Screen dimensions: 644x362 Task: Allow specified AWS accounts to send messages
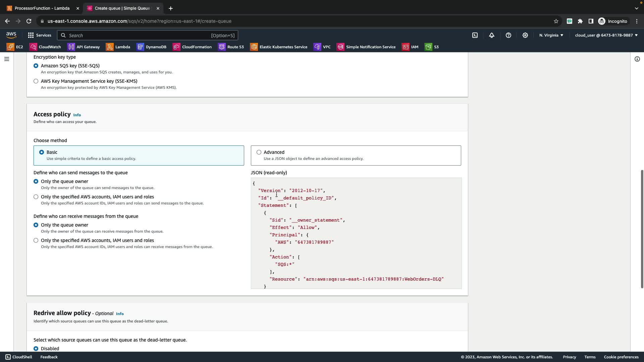tap(36, 197)
